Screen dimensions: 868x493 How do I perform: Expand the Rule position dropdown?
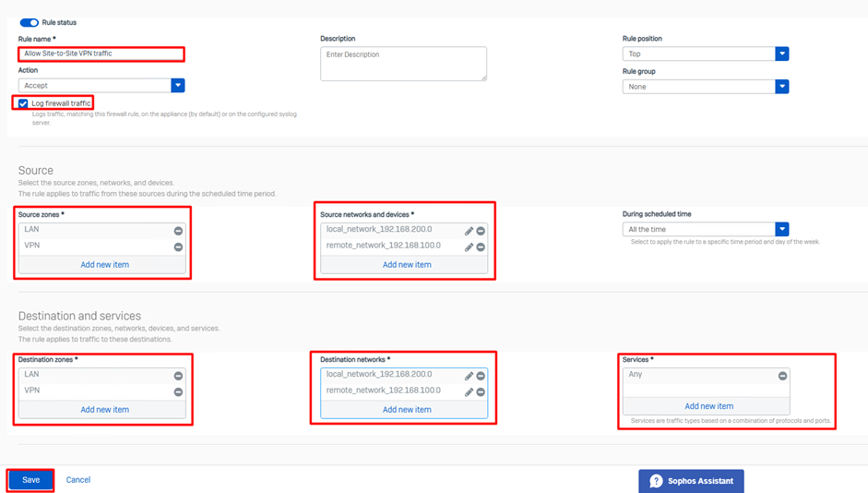coord(782,54)
